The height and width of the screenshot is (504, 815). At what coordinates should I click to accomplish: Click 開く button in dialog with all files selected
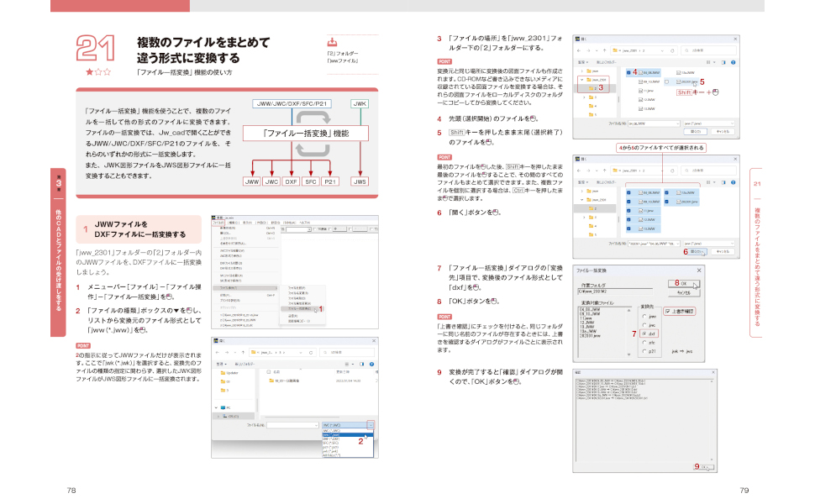point(697,251)
